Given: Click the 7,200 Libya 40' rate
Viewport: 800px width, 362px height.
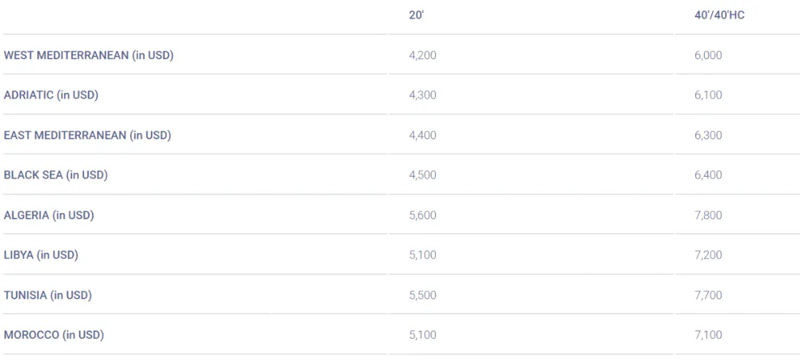Looking at the screenshot, I should point(708,255).
